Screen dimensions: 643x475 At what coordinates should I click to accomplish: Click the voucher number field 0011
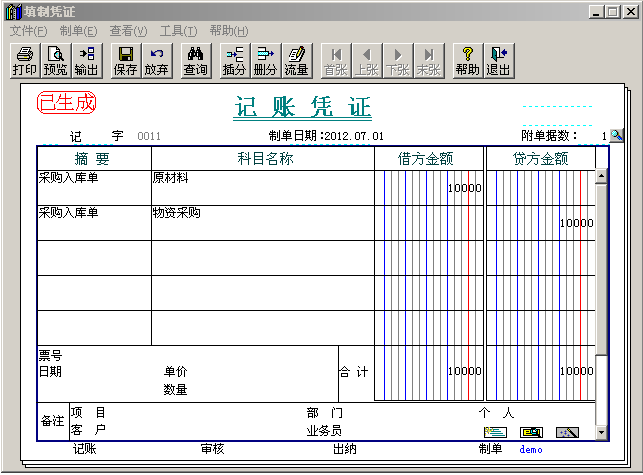[149, 136]
